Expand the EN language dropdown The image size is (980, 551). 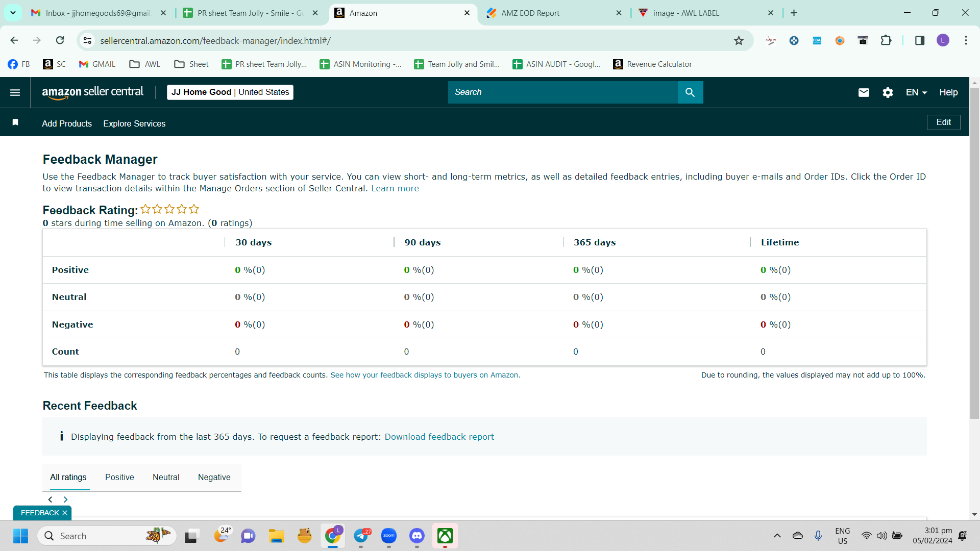pyautogui.click(x=916, y=92)
